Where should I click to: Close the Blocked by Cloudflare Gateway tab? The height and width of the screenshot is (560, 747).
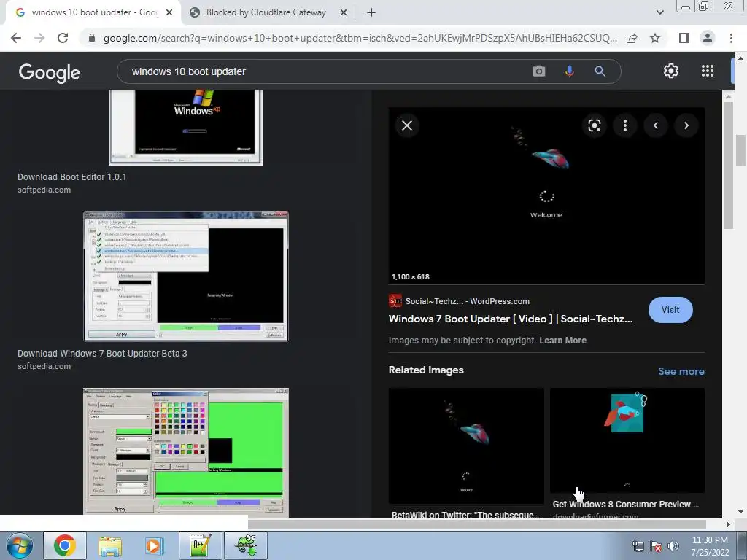pyautogui.click(x=343, y=13)
